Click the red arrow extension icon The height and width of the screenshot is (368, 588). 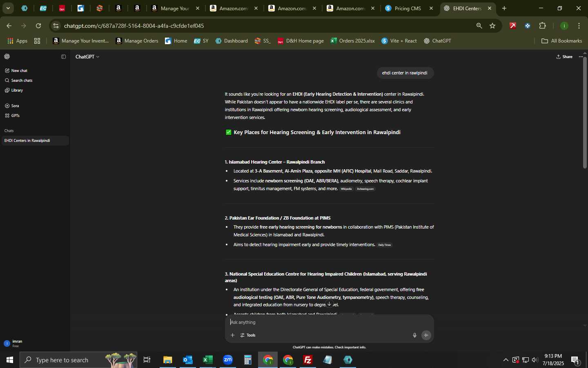[513, 26]
